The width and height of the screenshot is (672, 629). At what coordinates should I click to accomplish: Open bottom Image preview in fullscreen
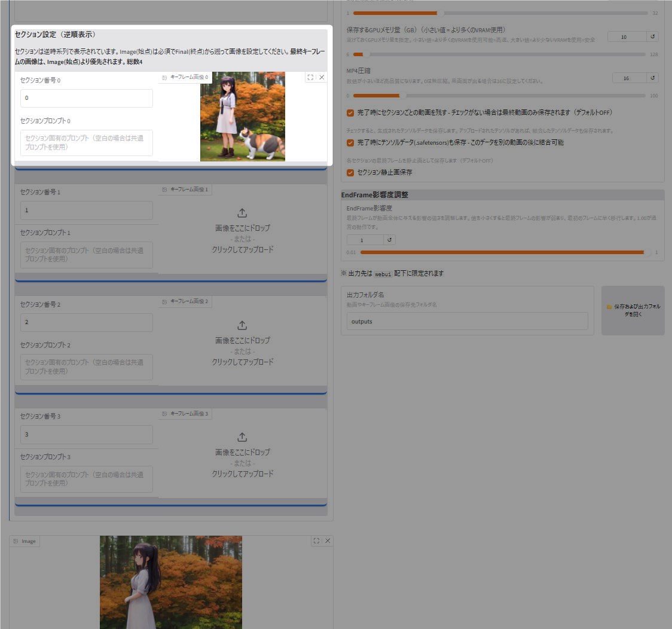(x=316, y=541)
